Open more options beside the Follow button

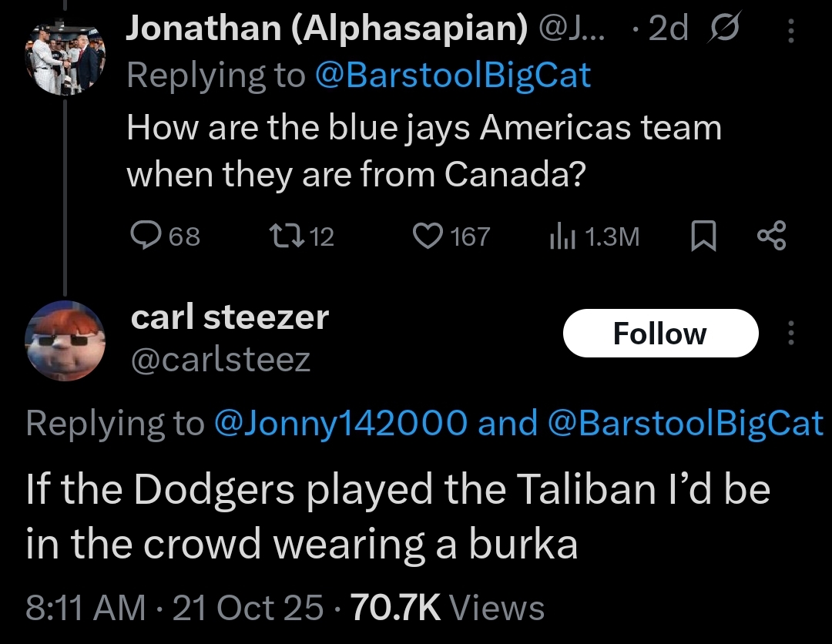[790, 334]
